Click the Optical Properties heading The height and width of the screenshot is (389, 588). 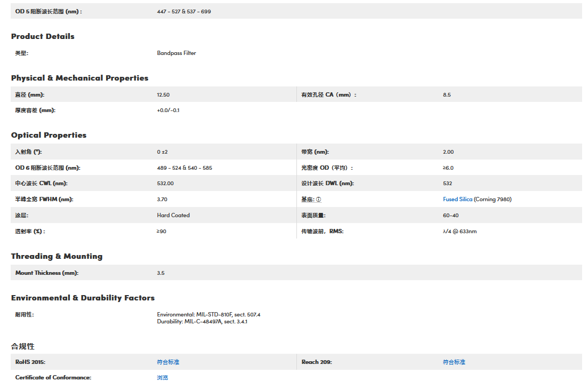[x=49, y=135]
